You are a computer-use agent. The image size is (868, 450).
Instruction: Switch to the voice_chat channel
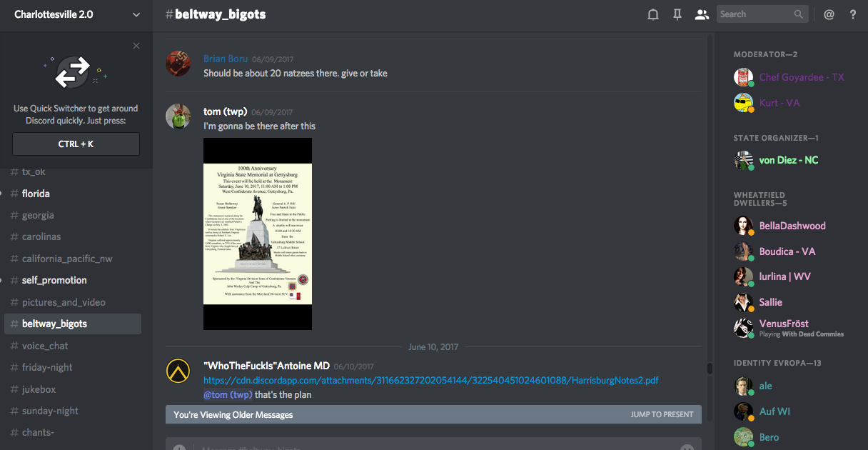tap(45, 346)
